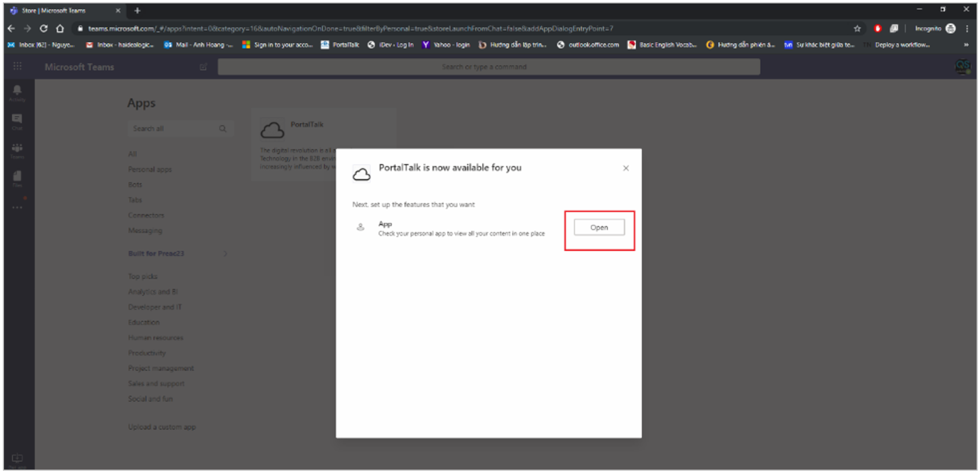Screen dimensions: 980x473
Task: Click the browser forward arrow
Action: click(x=27, y=28)
